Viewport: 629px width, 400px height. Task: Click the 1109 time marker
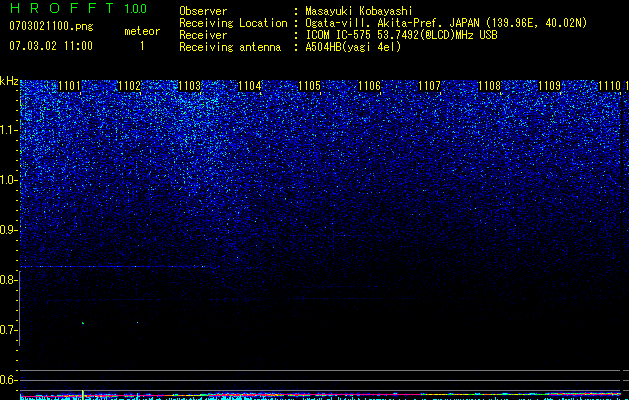click(549, 85)
